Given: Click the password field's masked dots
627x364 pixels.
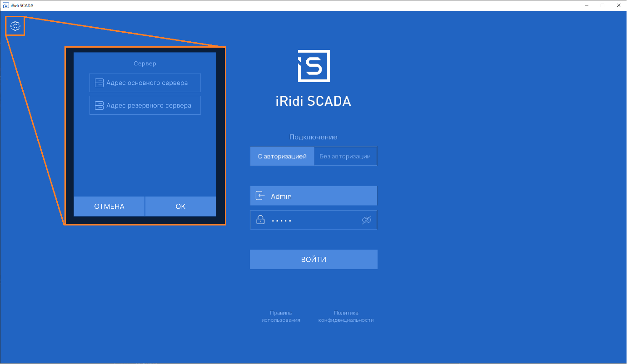Looking at the screenshot, I should [282, 221].
